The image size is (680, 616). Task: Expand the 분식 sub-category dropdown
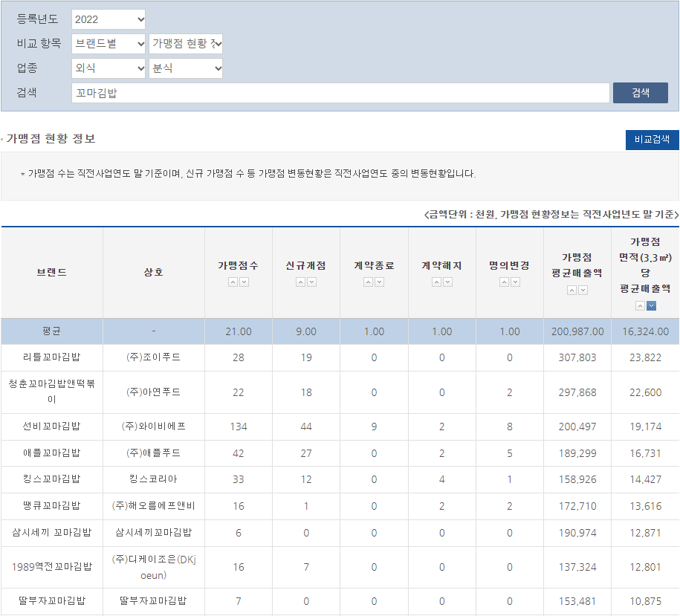click(x=186, y=68)
